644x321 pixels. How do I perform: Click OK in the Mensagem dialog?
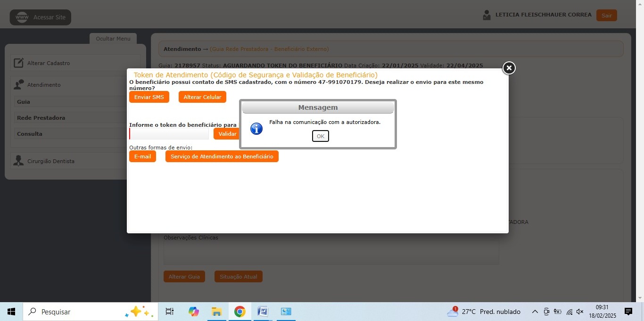[x=320, y=136]
